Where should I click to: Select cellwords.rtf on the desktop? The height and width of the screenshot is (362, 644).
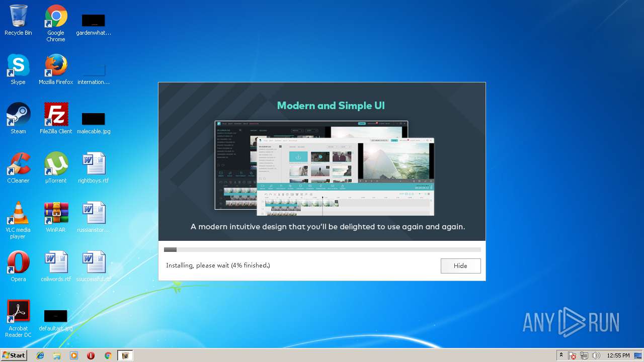(x=56, y=266)
